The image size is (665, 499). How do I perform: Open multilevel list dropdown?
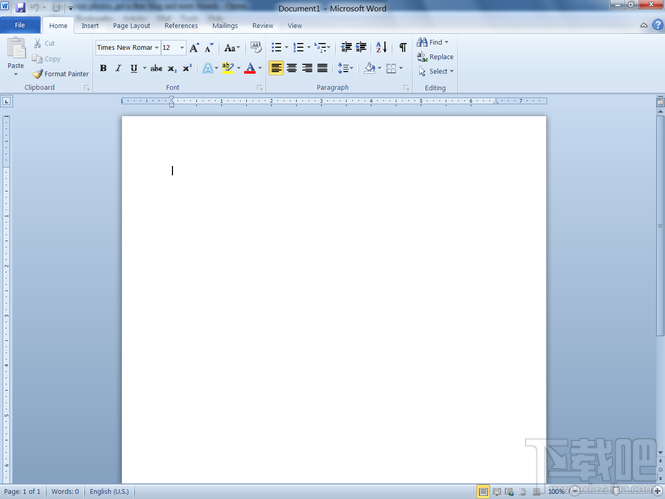(x=329, y=47)
